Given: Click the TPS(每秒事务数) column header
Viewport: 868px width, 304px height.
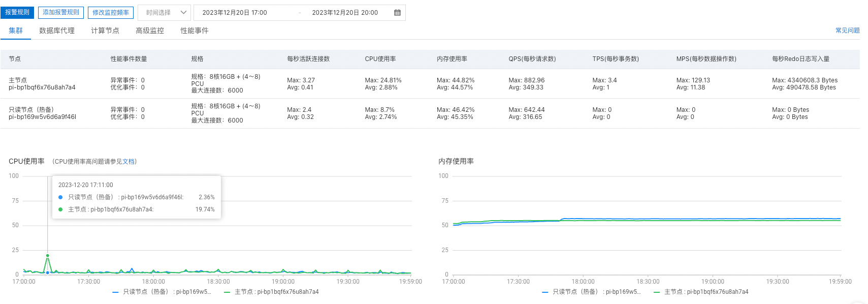Looking at the screenshot, I should (x=616, y=59).
